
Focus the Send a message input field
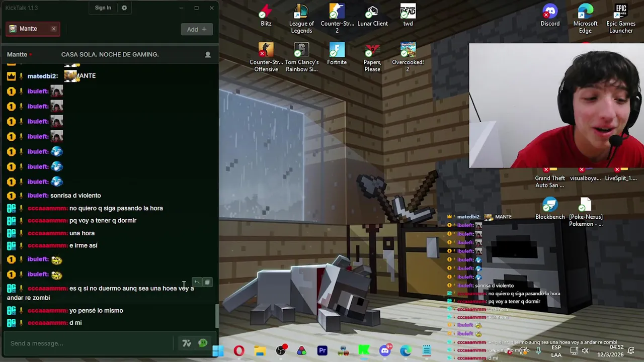(91, 343)
